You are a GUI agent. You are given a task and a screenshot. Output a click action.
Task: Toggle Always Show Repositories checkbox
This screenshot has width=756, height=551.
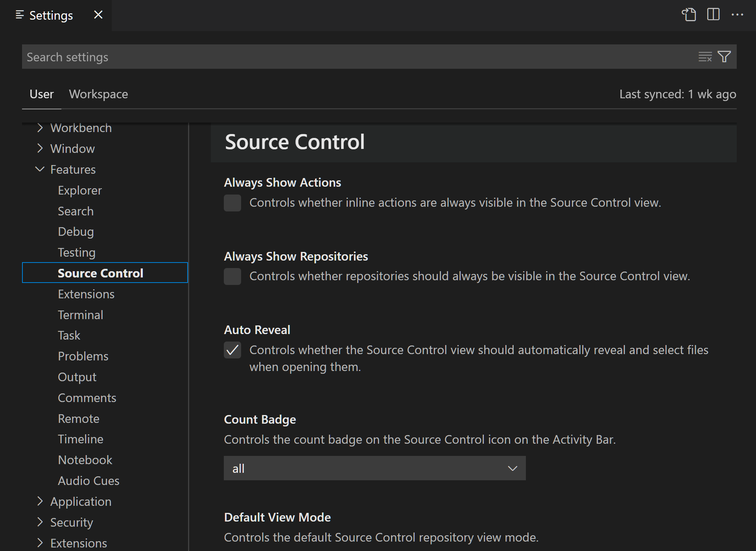pyautogui.click(x=233, y=276)
